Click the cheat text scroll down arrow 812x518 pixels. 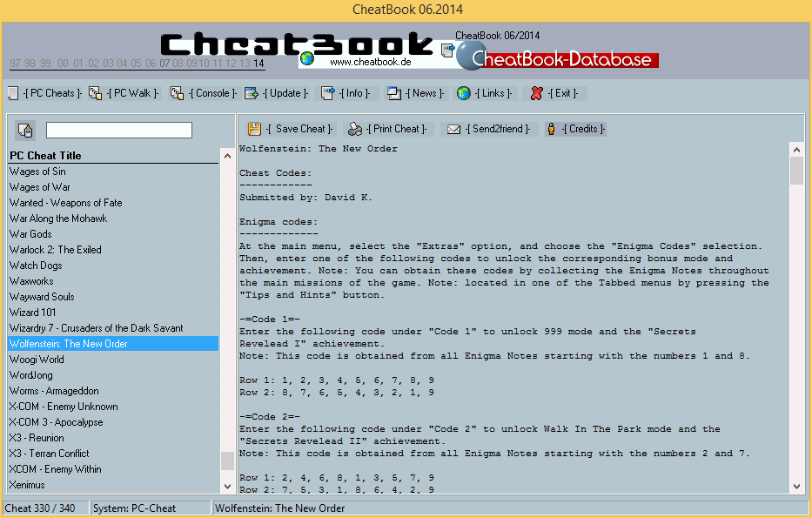tap(796, 486)
